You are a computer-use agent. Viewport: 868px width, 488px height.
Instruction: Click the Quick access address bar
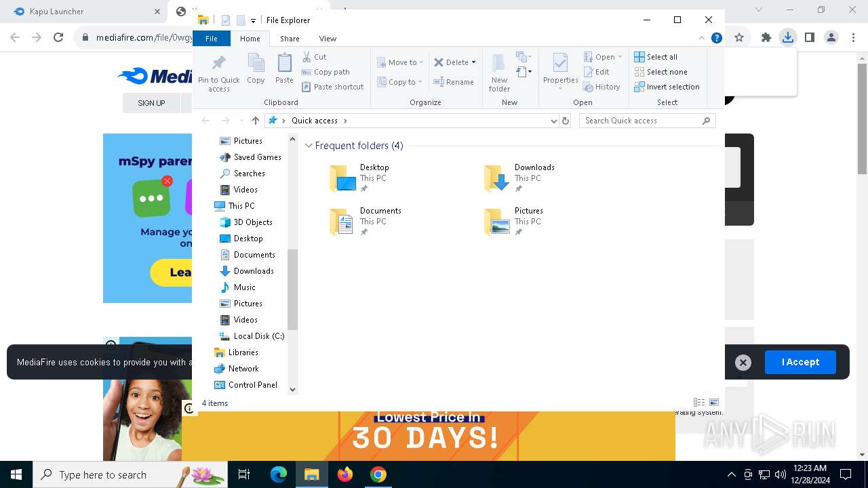click(x=412, y=121)
